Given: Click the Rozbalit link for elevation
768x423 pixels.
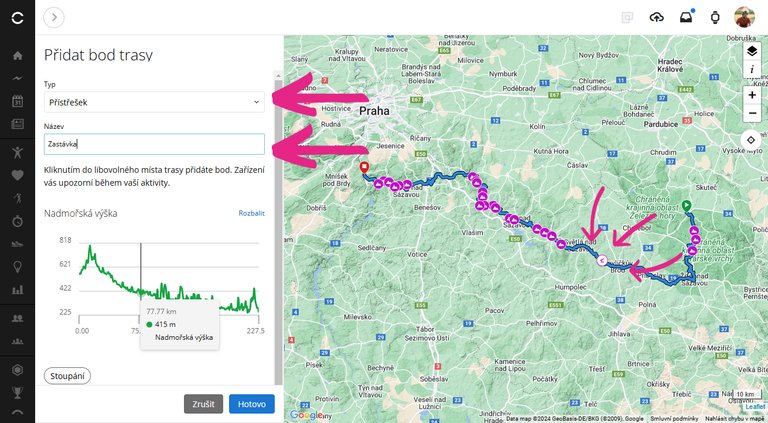Looking at the screenshot, I should [251, 213].
